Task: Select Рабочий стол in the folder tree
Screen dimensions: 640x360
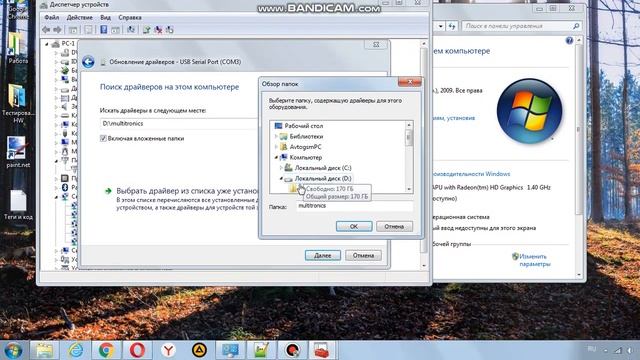Action: click(x=304, y=126)
